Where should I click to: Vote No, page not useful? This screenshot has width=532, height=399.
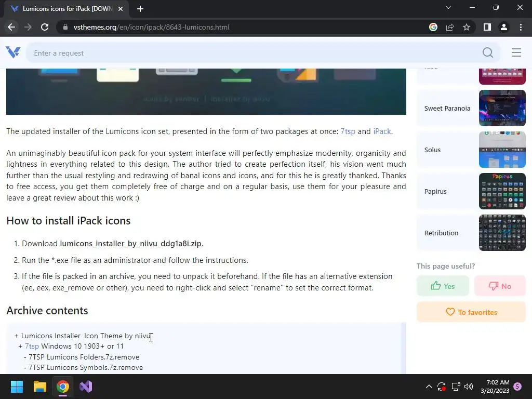[500, 286]
